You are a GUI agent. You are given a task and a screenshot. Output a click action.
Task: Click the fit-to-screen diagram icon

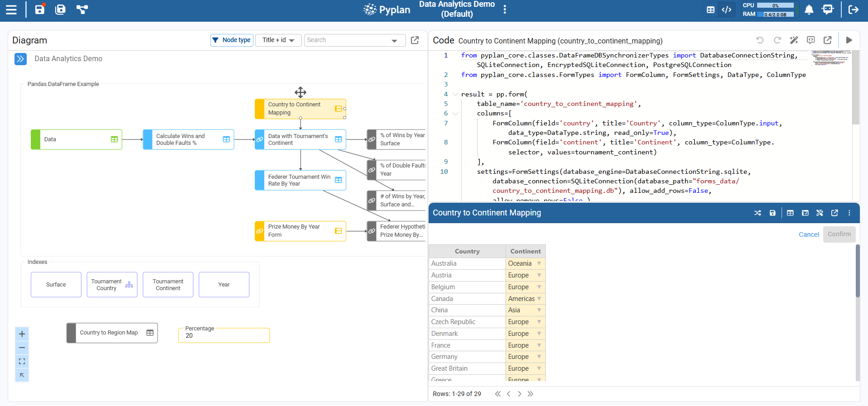pyautogui.click(x=22, y=361)
